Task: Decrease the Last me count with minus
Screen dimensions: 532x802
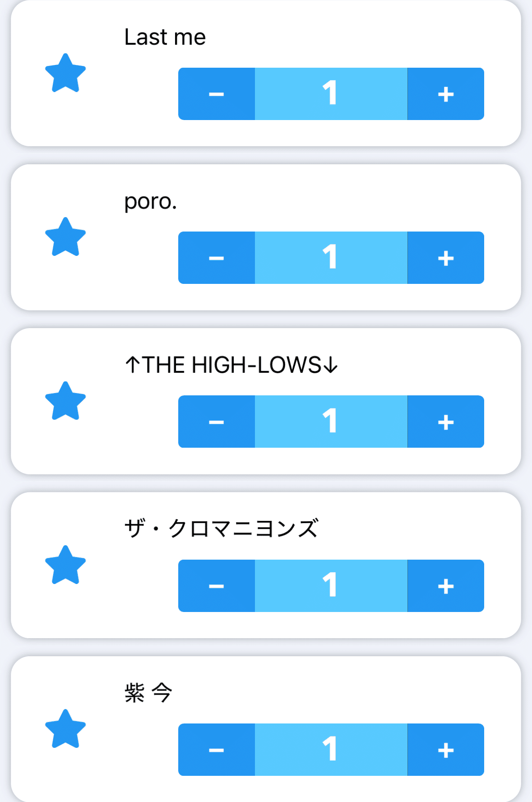Action: pyautogui.click(x=217, y=94)
